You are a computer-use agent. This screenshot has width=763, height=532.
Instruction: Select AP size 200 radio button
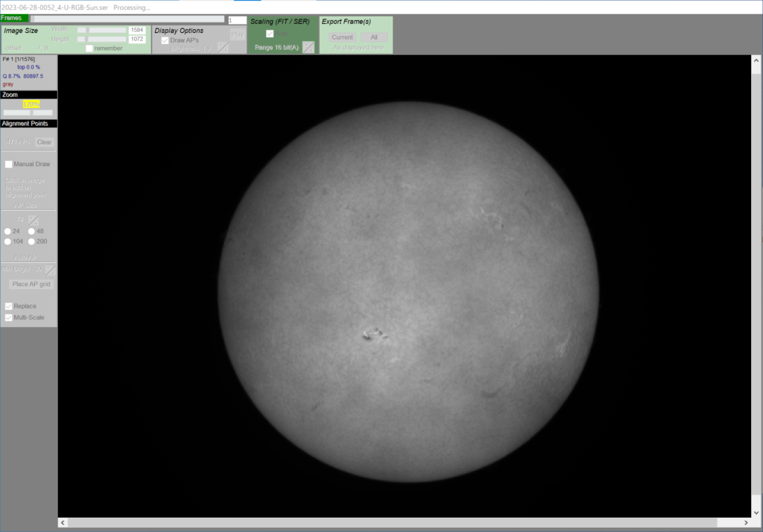[x=31, y=241]
